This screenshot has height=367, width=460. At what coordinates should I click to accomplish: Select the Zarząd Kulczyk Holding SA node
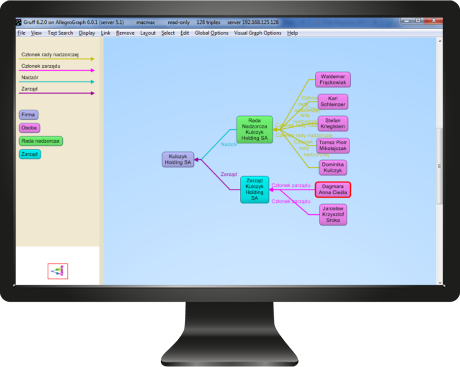tap(255, 189)
